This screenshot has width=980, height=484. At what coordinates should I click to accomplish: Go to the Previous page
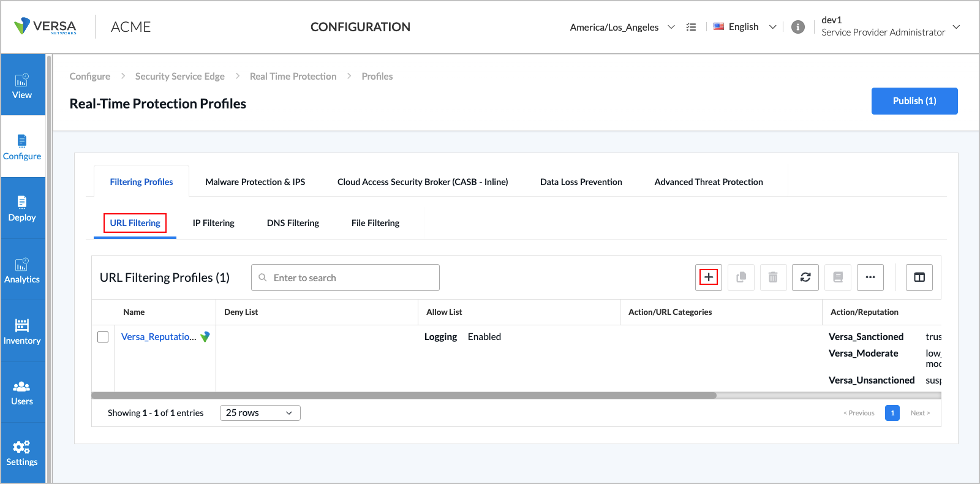pyautogui.click(x=859, y=413)
